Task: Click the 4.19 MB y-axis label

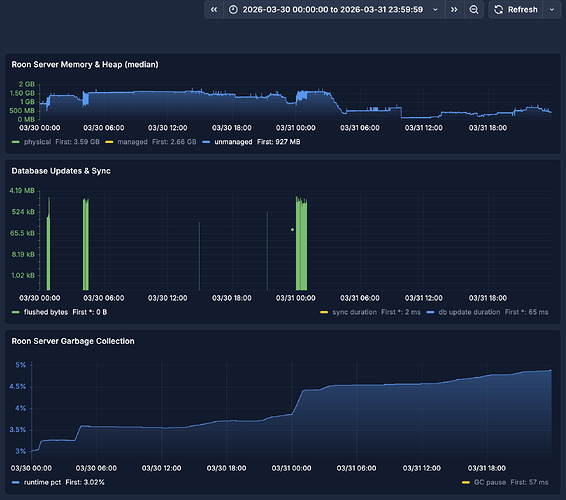Action: (22, 191)
